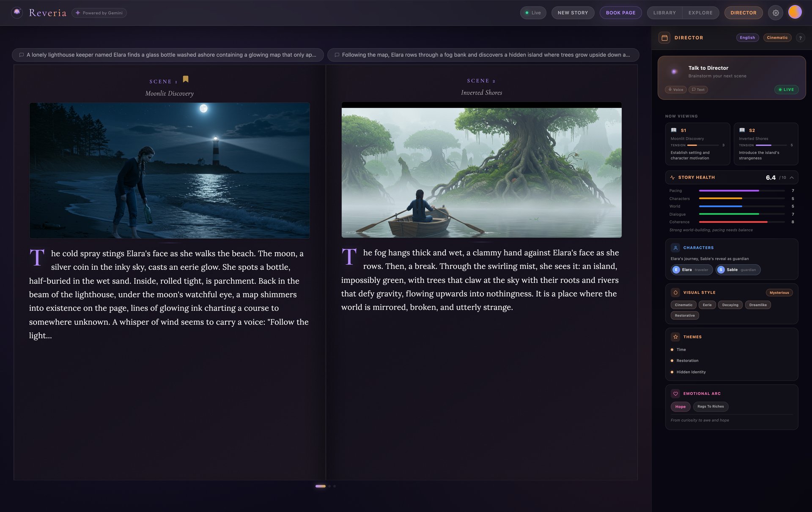Image resolution: width=812 pixels, height=512 pixels.
Task: Collapse the Story Health section
Action: pyautogui.click(x=792, y=178)
